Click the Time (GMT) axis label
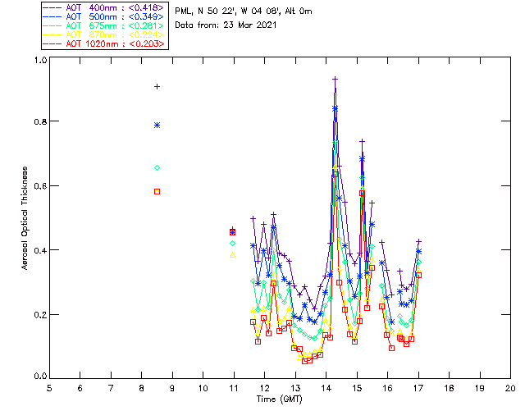This screenshot has height=420, width=525. (279, 399)
